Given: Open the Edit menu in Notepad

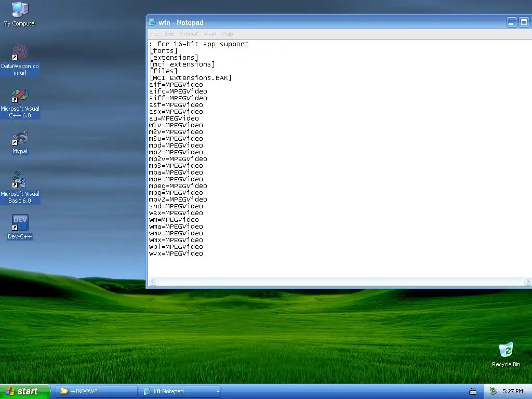Looking at the screenshot, I should point(169,34).
